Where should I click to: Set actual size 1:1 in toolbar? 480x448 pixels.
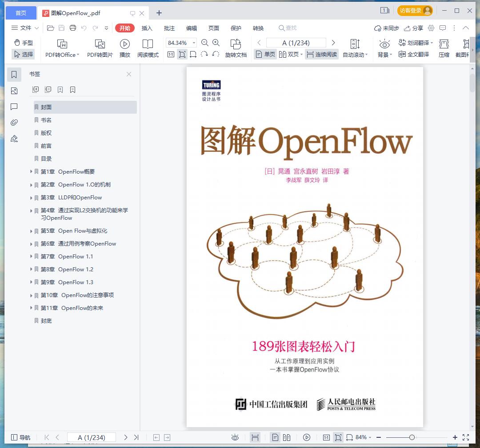tap(171, 55)
